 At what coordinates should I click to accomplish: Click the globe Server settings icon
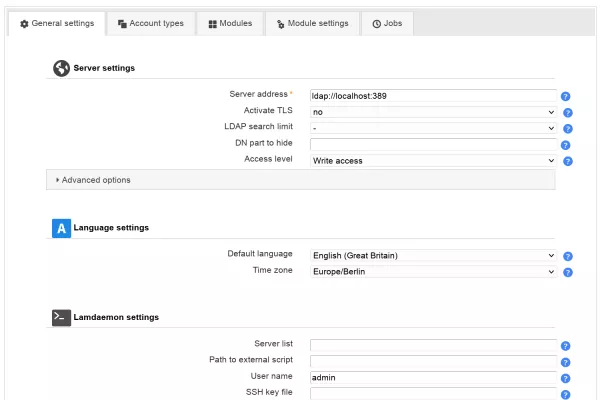pyautogui.click(x=61, y=68)
